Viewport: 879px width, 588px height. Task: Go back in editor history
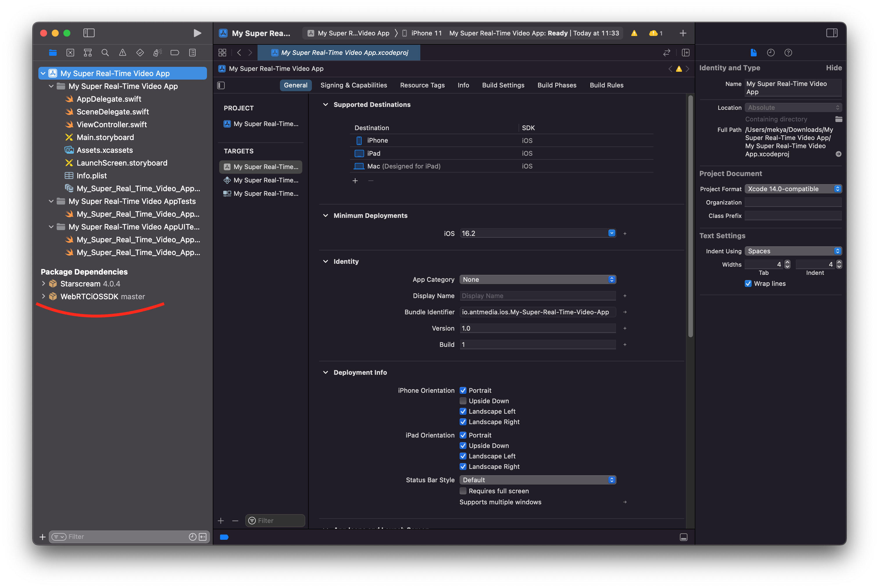coord(239,53)
